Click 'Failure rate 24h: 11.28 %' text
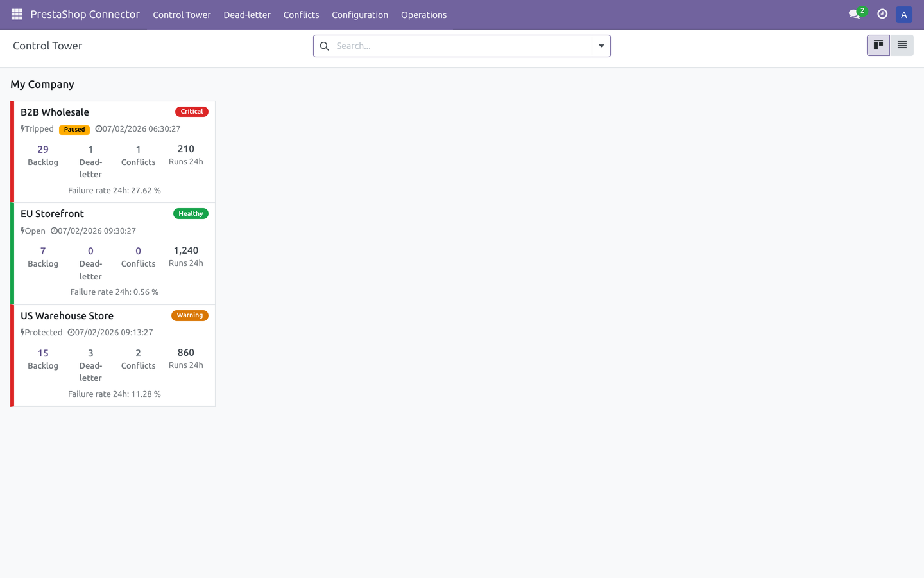Image resolution: width=924 pixels, height=578 pixels. (x=114, y=394)
